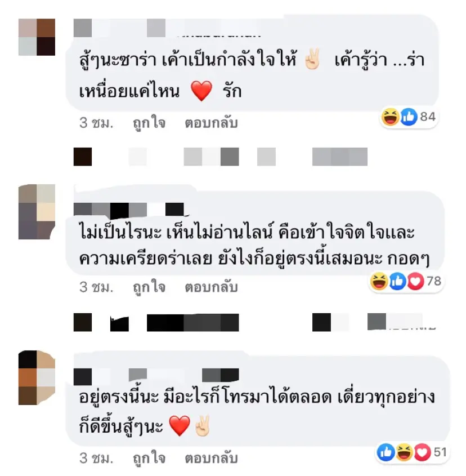Click the heart reaction icon beside the 51 count
Image resolution: width=466 pixels, height=476 pixels.
click(x=422, y=452)
